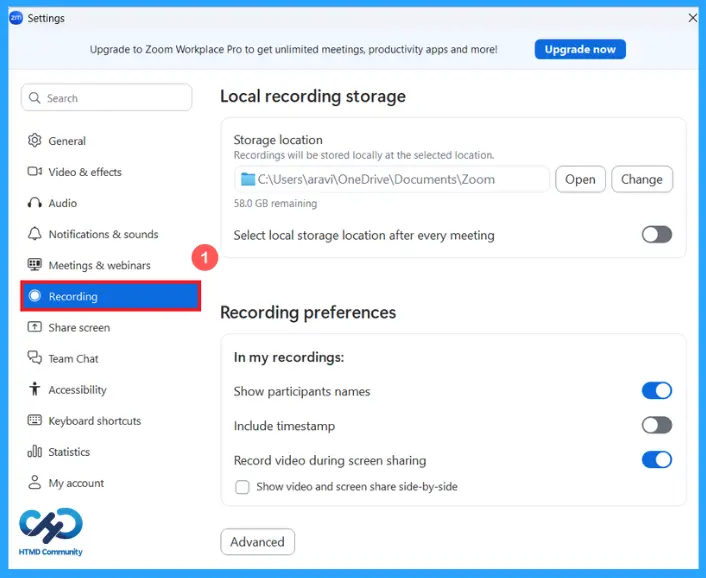
Task: Open Advanced recording settings
Action: (x=258, y=542)
